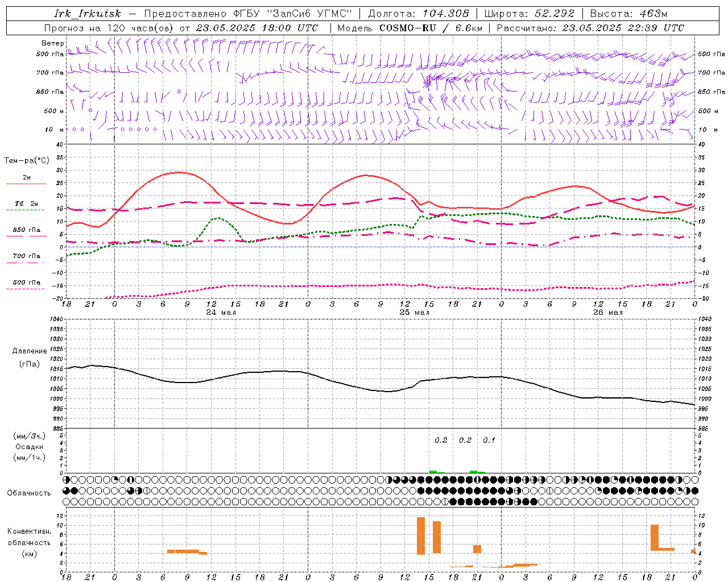The width and height of the screenshot is (728, 582).
Task: Click the (мм/1ч.) precipitation unit label
Action: pyautogui.click(x=29, y=458)
